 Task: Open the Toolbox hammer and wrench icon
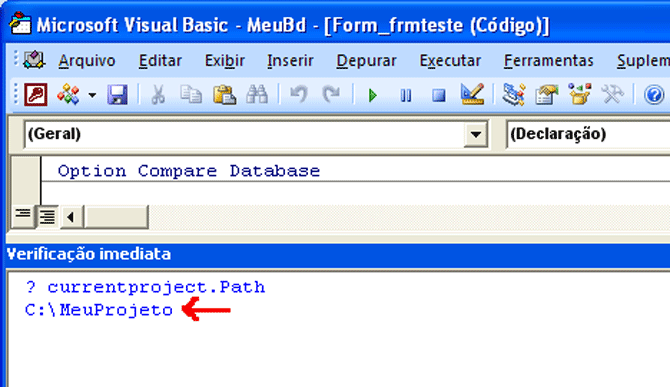(x=612, y=94)
